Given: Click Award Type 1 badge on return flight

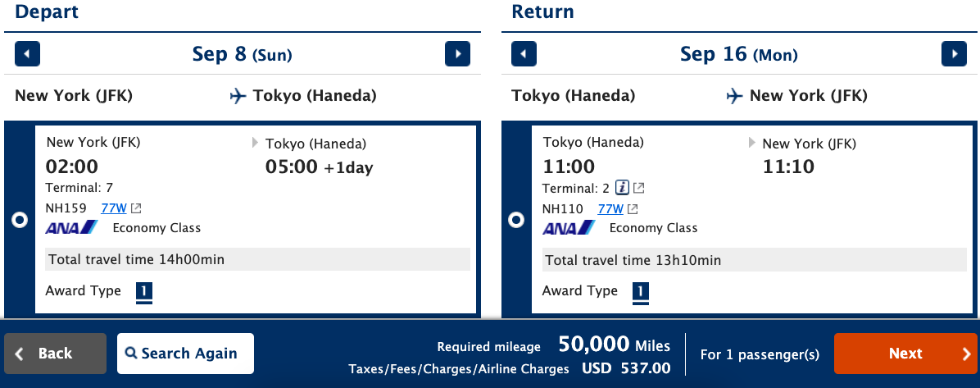Looking at the screenshot, I should (x=641, y=292).
